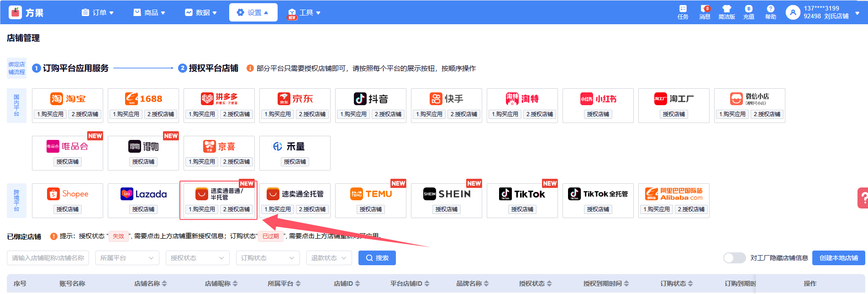
Task: Open the 设置 menu
Action: tap(253, 12)
